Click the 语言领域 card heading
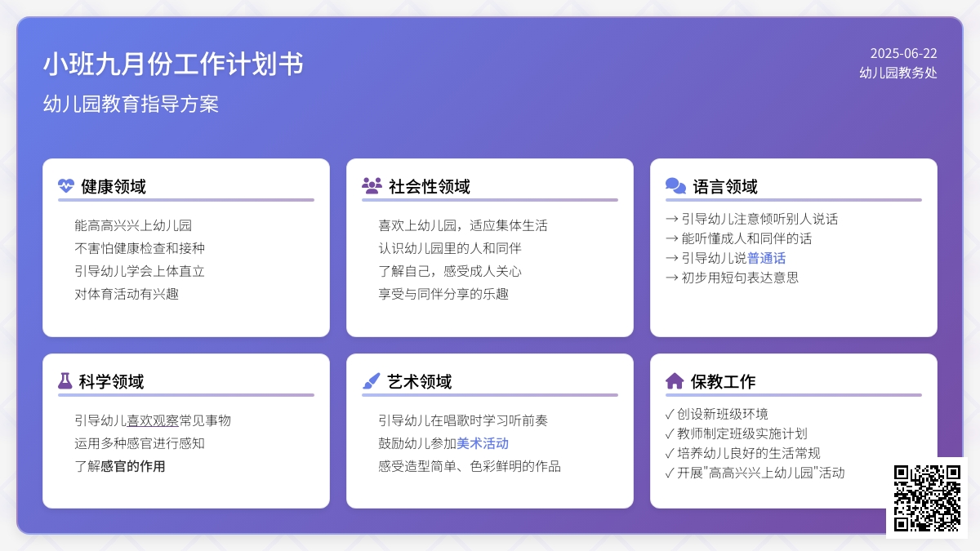980x551 pixels. [x=725, y=186]
